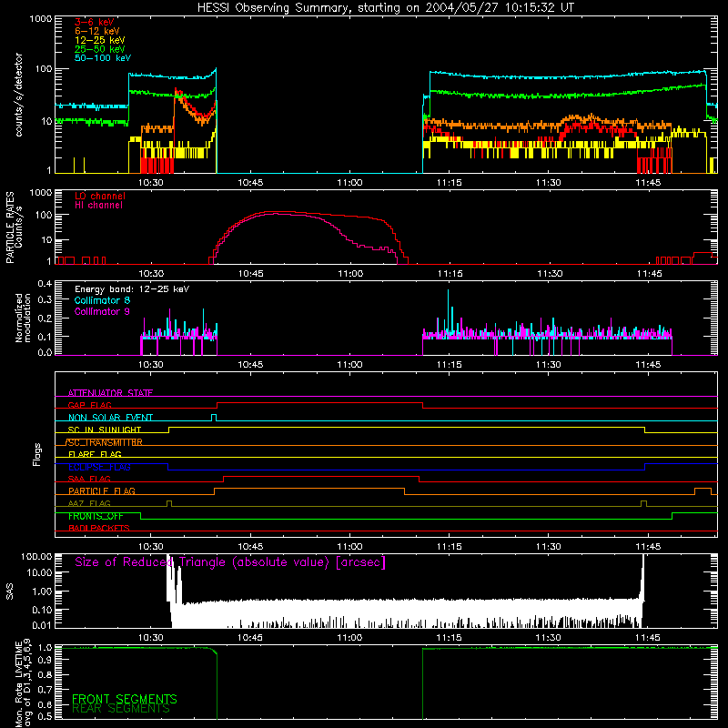Click the 12-25 keV legend label
The height and width of the screenshot is (728, 728).
click(x=100, y=40)
